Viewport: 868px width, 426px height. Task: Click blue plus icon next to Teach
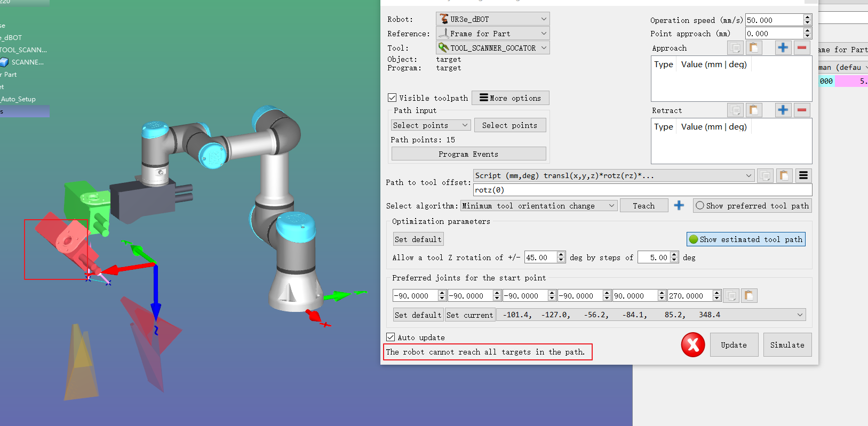click(x=679, y=206)
